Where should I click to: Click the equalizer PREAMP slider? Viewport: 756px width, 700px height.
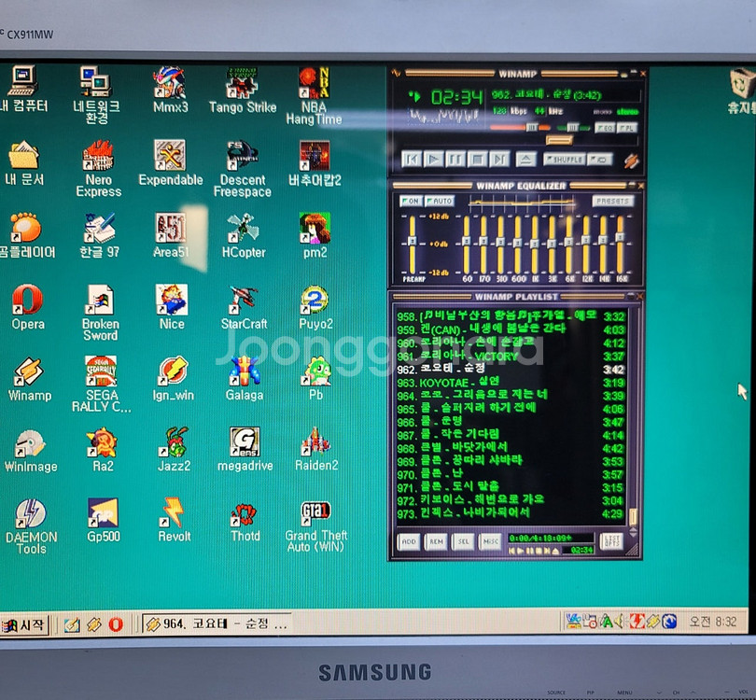click(413, 245)
